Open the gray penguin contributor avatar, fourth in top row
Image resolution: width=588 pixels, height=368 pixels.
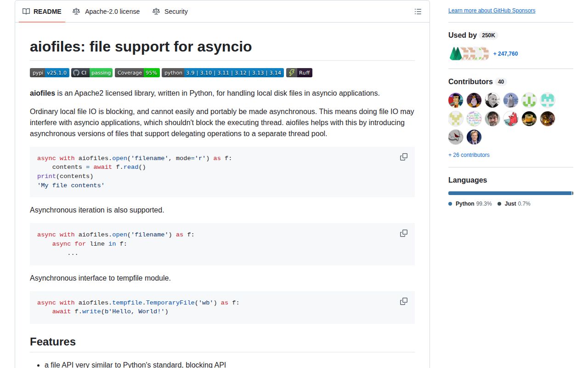coord(511,100)
